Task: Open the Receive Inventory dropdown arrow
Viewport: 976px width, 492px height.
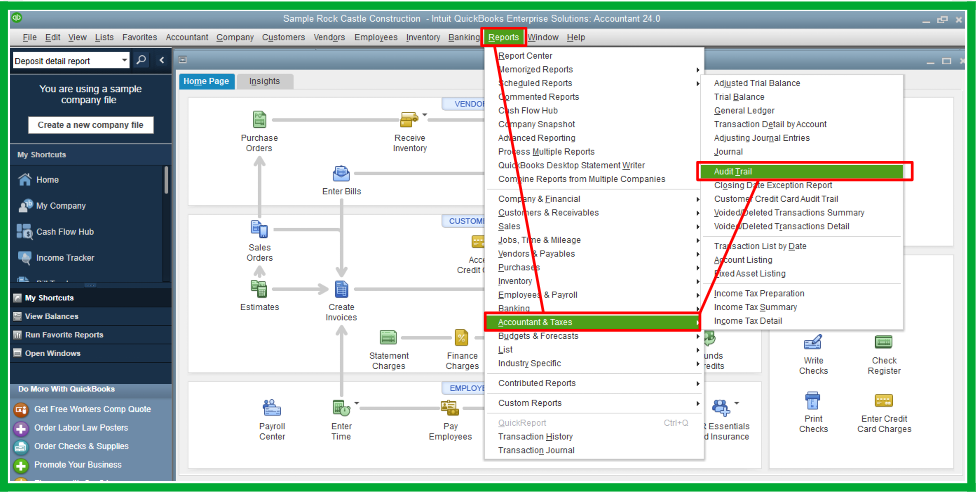Action: pyautogui.click(x=425, y=115)
